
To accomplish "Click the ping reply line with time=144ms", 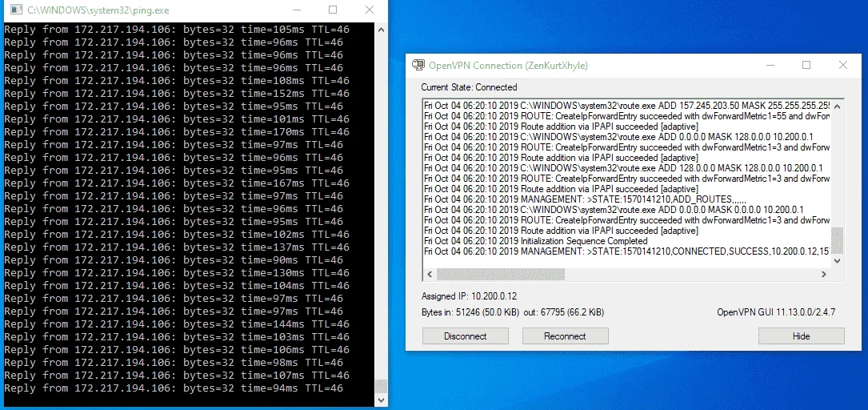I will click(177, 324).
